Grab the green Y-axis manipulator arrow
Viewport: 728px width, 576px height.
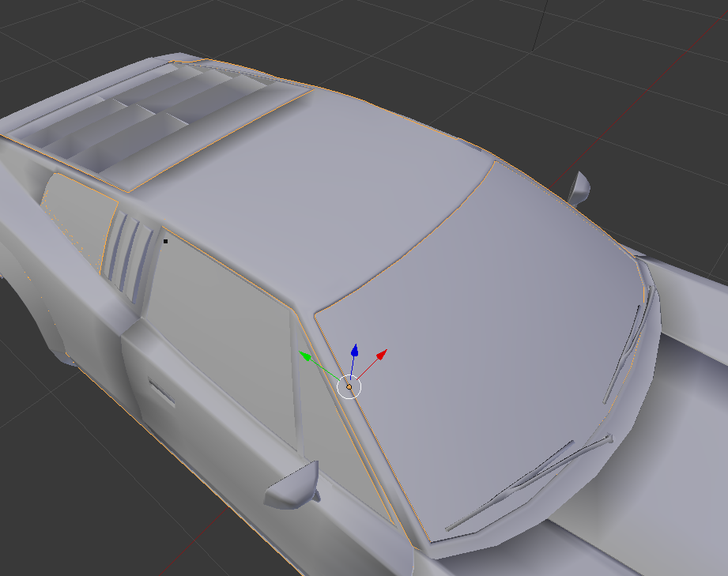coord(305,356)
